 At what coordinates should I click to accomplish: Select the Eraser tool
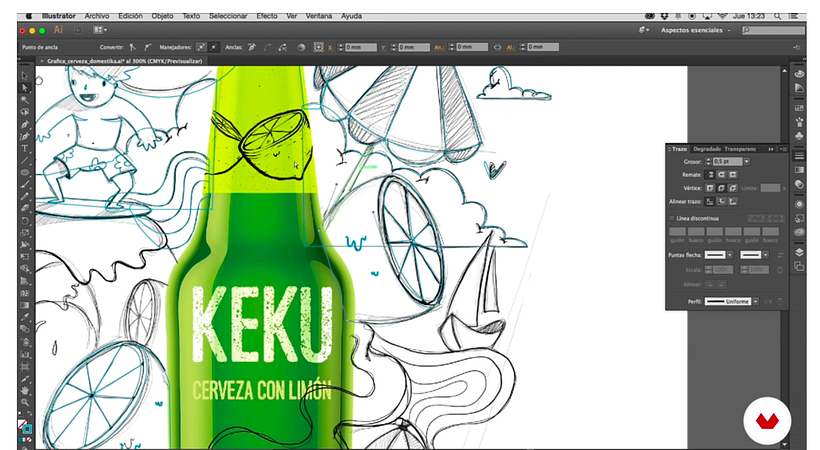25,209
